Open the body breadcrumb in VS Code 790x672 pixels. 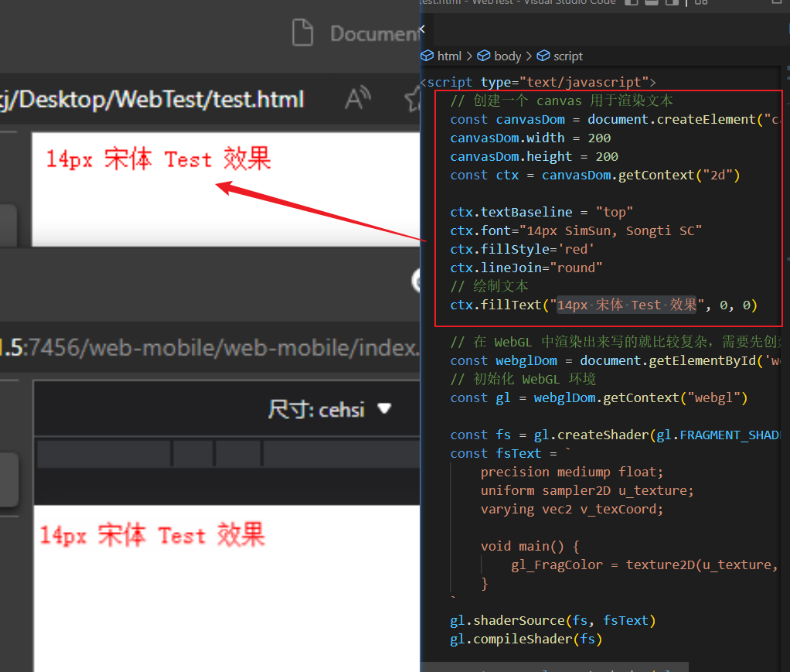coord(507,56)
